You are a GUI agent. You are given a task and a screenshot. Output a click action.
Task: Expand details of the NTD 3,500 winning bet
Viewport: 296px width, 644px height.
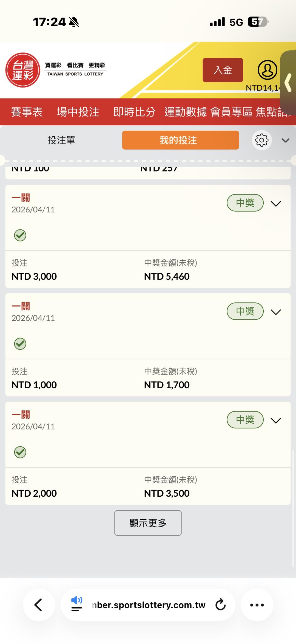coord(276,420)
